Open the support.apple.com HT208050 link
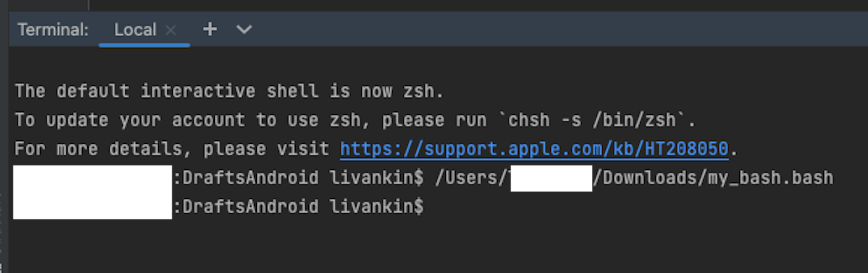This screenshot has height=273, width=868. 534,149
